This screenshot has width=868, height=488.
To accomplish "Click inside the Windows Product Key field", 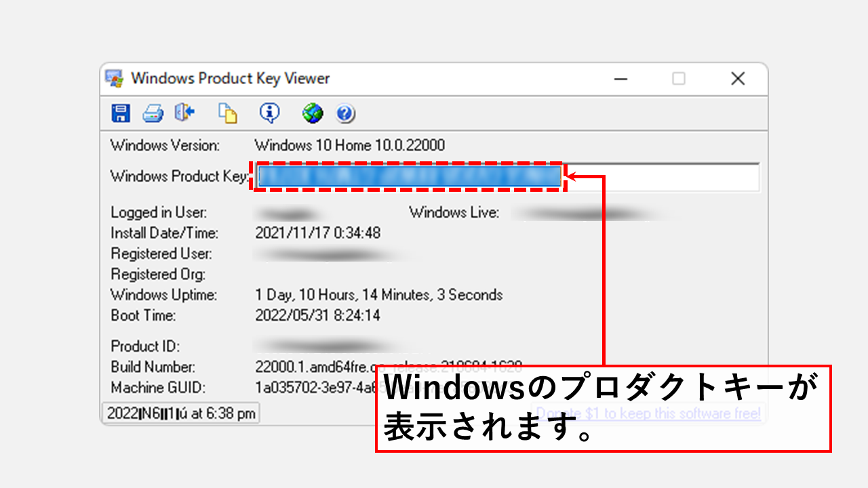I will click(x=644, y=177).
